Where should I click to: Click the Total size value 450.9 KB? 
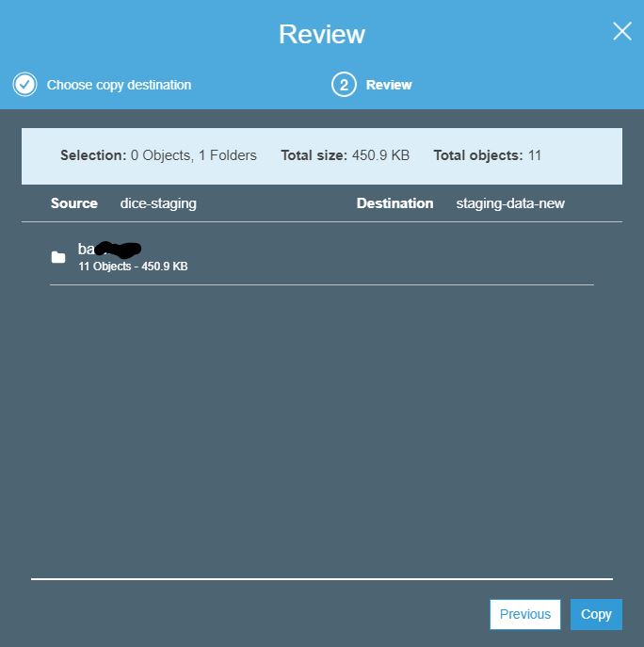tap(380, 155)
